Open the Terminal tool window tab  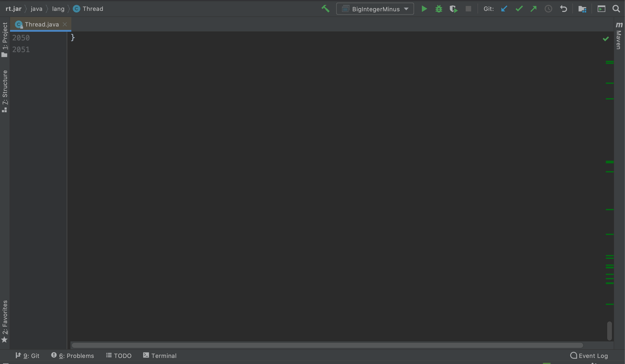(x=160, y=356)
